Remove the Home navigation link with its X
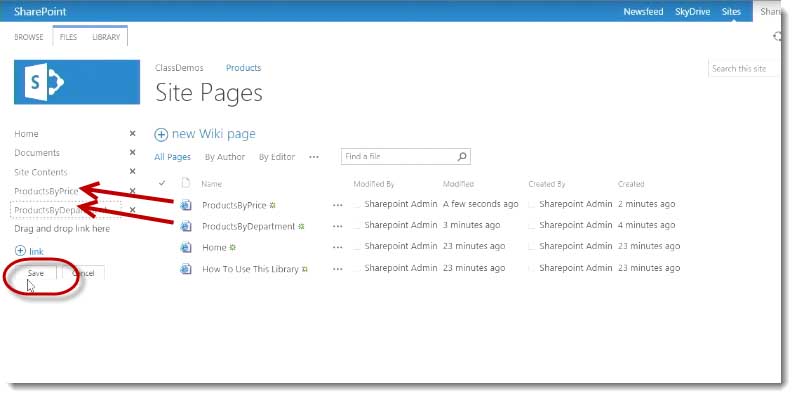The width and height of the screenshot is (796, 398). [132, 134]
